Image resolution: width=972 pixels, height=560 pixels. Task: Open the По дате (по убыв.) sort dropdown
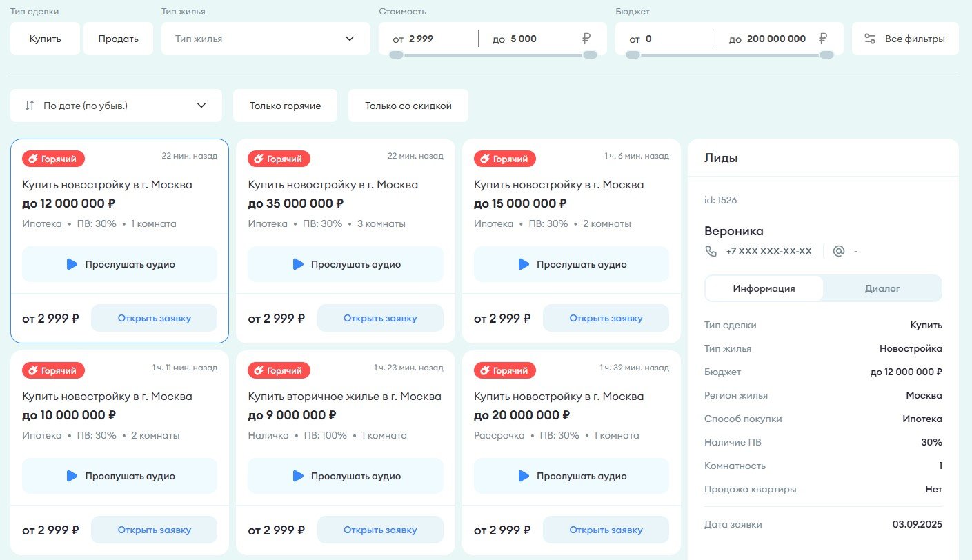[116, 106]
